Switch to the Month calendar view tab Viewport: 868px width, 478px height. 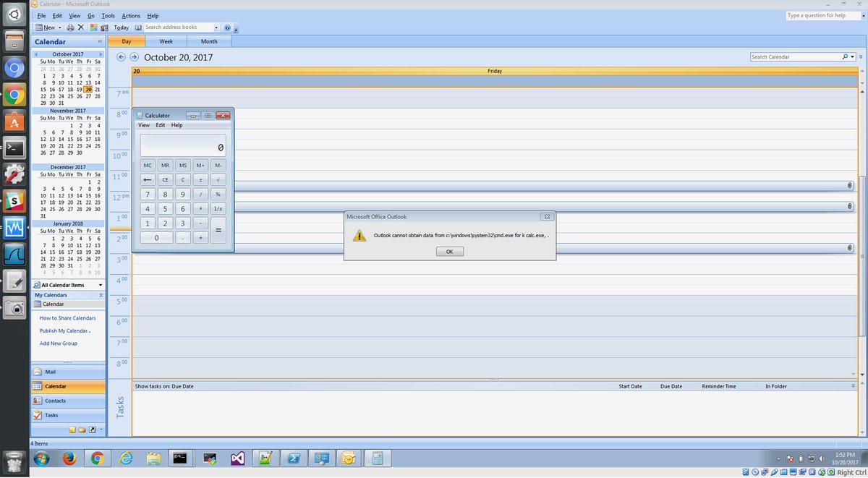click(x=209, y=41)
